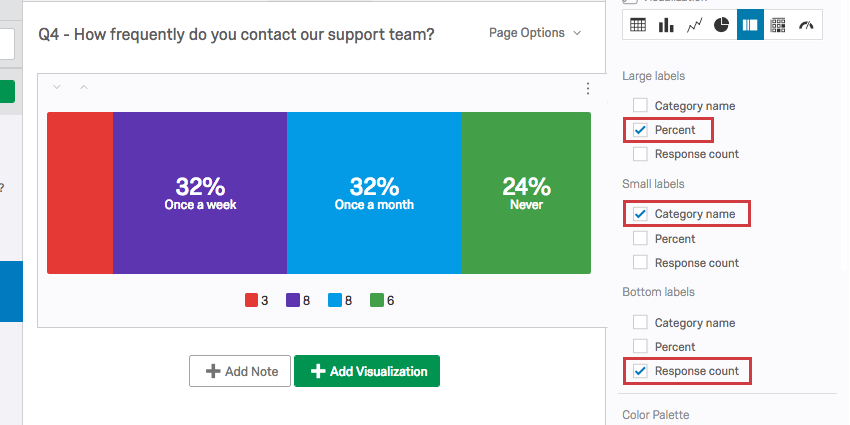Screen dimensions: 850x425
Task: Click the purple legend swatch labeled 8
Action: 293,300
